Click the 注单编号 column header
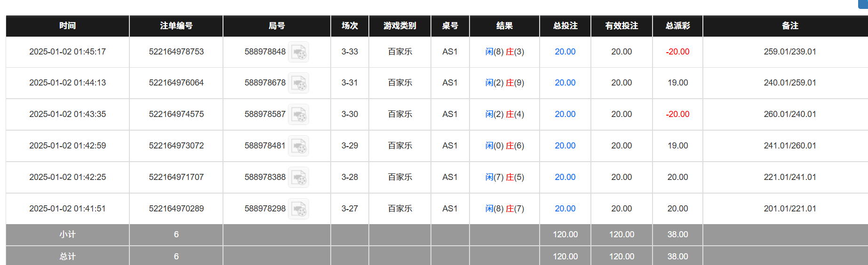Screen dimensions: 868x265 [176, 26]
